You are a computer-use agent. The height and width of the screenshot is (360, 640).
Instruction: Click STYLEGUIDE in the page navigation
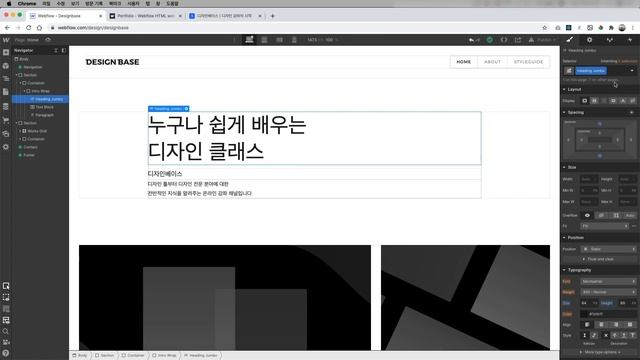(529, 62)
